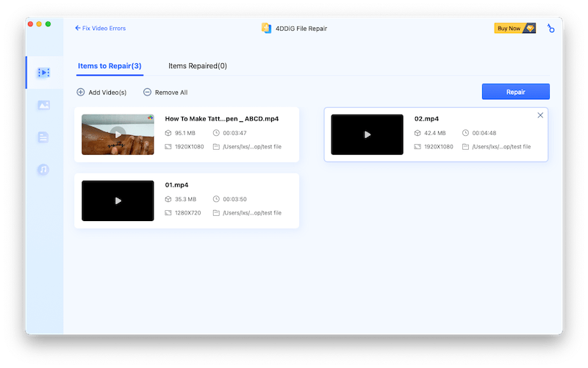Viewport: 588px width, 368px height.
Task: Click the 95.1 MB size value
Action: [185, 133]
